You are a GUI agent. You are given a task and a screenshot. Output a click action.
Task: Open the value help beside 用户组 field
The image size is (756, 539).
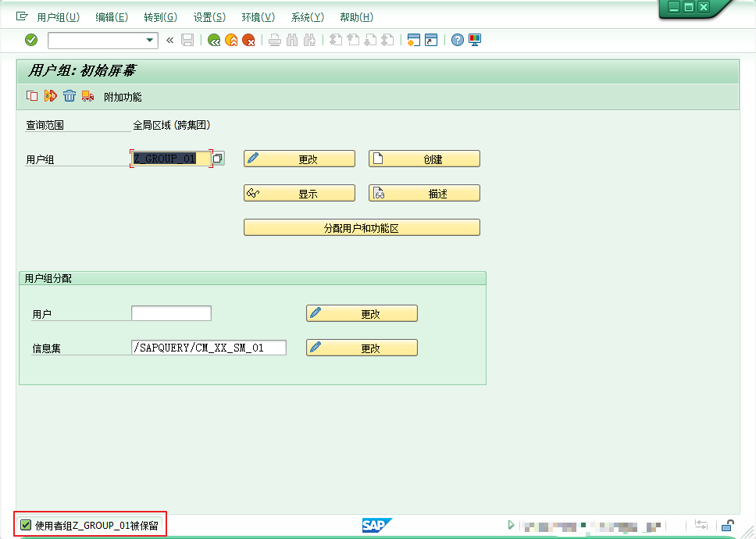(x=218, y=158)
